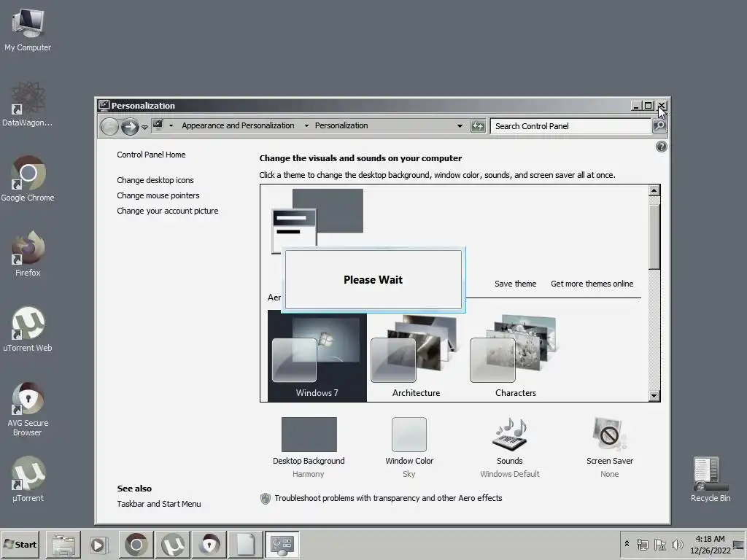Click the Show desktop button
Screen dimensions: 747x560
(739, 544)
